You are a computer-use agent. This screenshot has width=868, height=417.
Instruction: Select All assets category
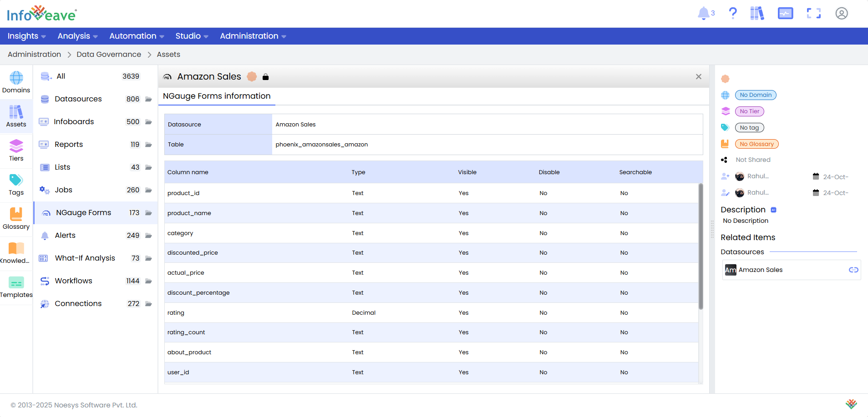[96, 76]
